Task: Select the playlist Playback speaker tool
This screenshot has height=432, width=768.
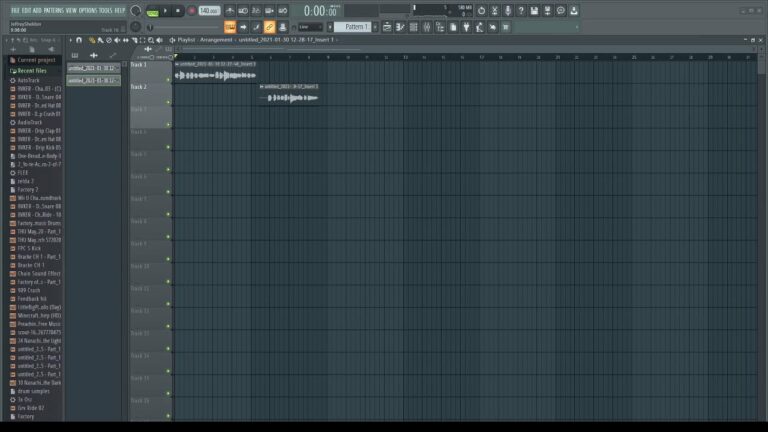Action: click(x=159, y=40)
